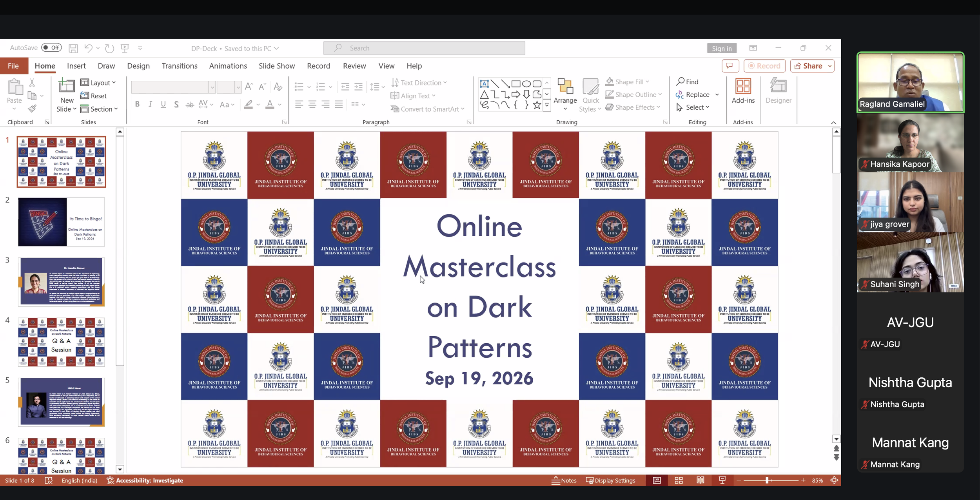This screenshot has width=980, height=500.
Task: Click the Sign in button
Action: 722,48
